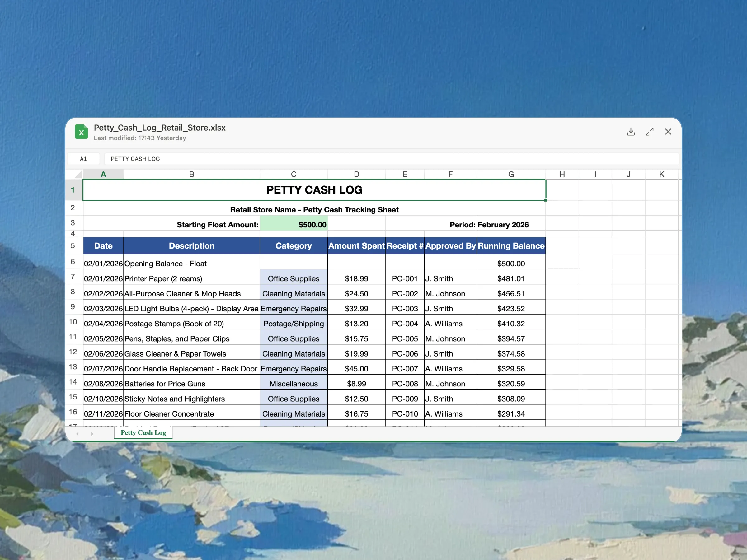The height and width of the screenshot is (560, 747).
Task: Open the Petty Cash Log sheet tab
Action: (x=143, y=433)
